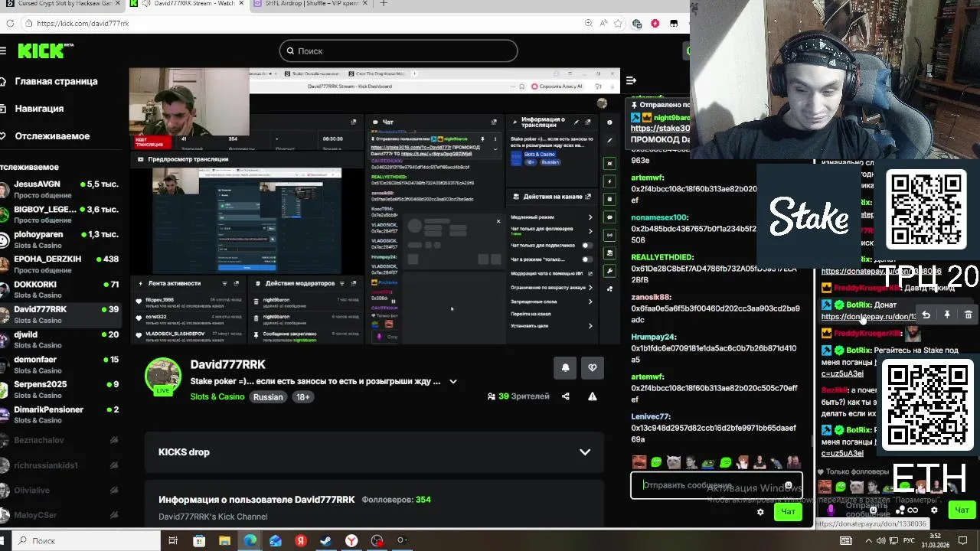Open Yandex browser from taskbar
This screenshot has width=980, height=551.
coord(351,540)
